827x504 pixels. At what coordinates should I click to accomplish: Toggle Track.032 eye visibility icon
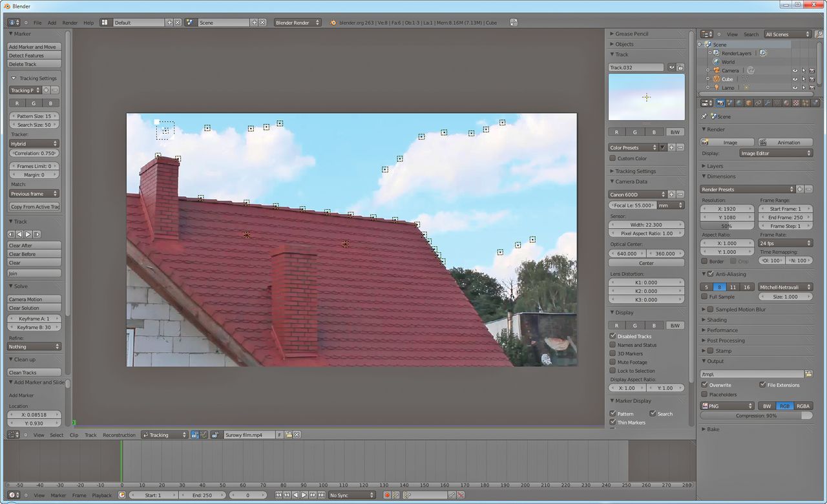coord(672,67)
